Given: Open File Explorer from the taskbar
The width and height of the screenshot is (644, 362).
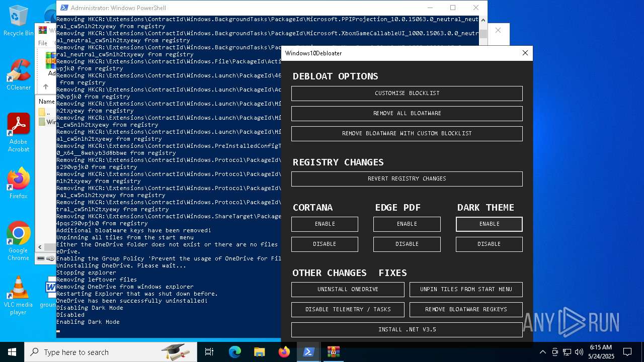Looking at the screenshot, I should 259,352.
